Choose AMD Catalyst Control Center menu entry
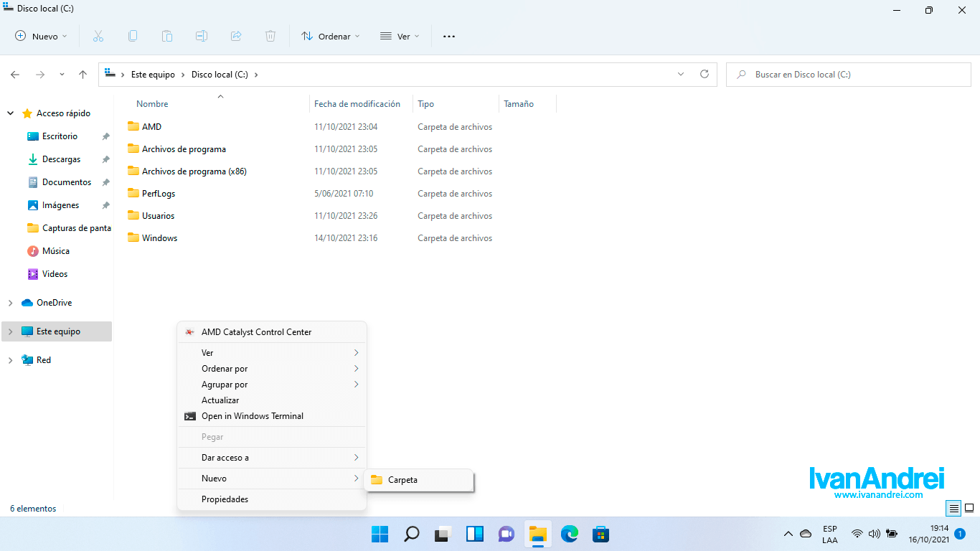This screenshot has height=551, width=980. tap(272, 332)
